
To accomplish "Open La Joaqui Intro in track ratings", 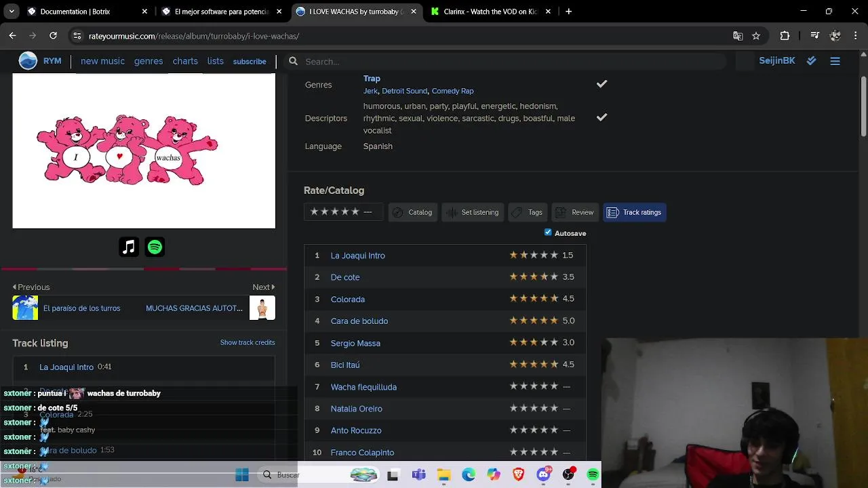I will pos(357,256).
